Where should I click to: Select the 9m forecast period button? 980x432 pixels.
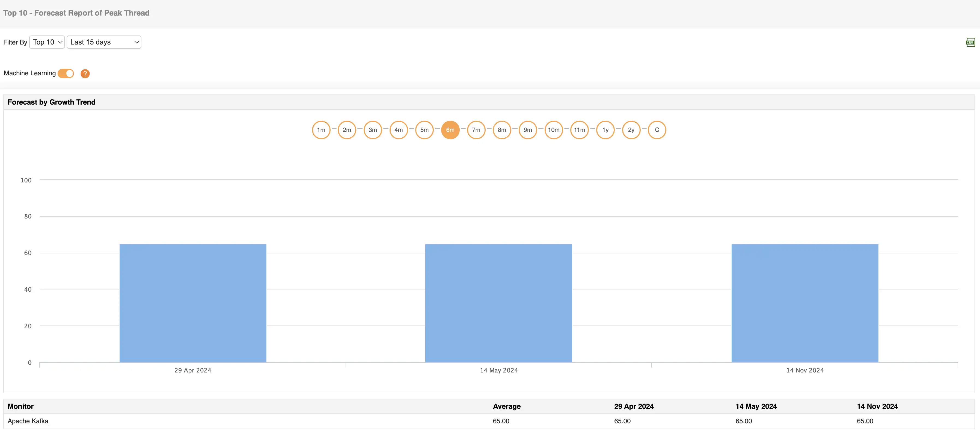(x=527, y=129)
